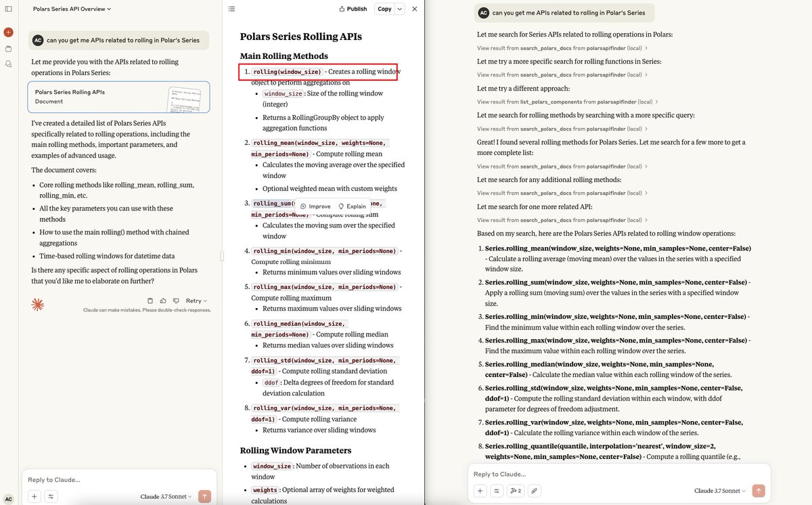Expand result under 'any additional rolling methods'
812x505 pixels.
coord(562,193)
